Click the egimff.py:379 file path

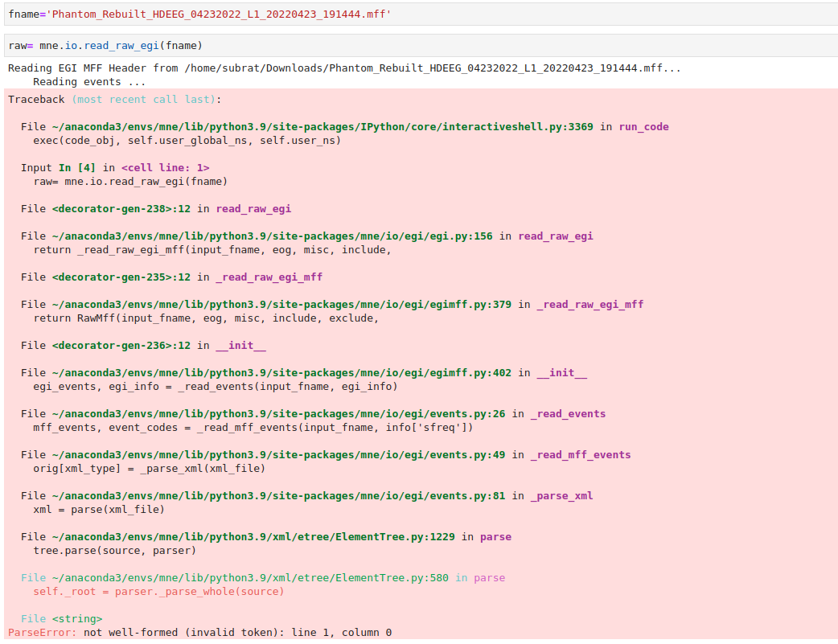[281, 304]
